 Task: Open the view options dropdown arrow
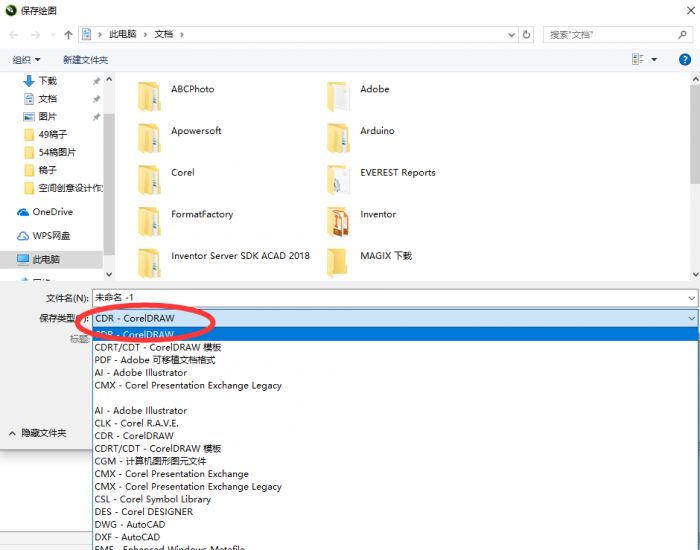tap(655, 60)
